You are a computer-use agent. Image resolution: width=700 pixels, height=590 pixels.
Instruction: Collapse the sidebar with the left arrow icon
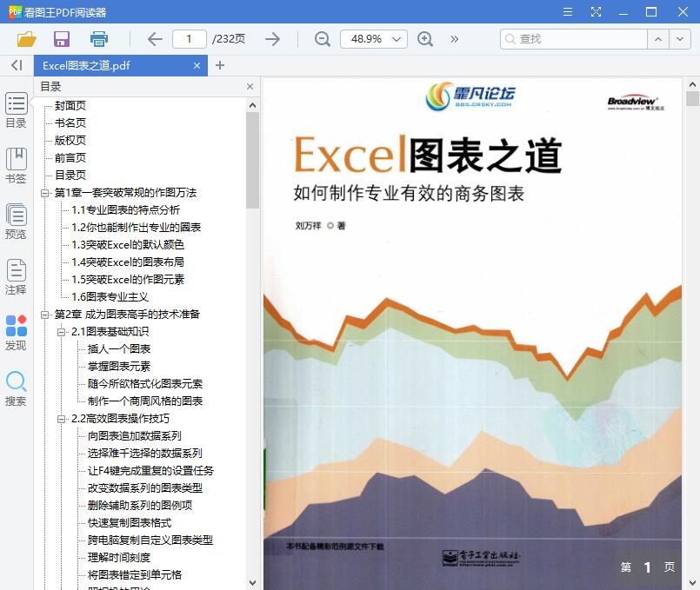tap(17, 65)
